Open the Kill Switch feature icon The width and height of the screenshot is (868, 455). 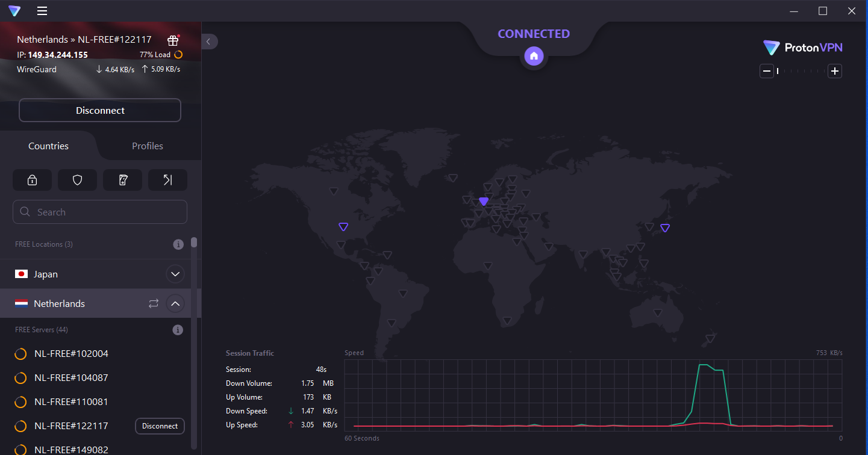point(122,179)
